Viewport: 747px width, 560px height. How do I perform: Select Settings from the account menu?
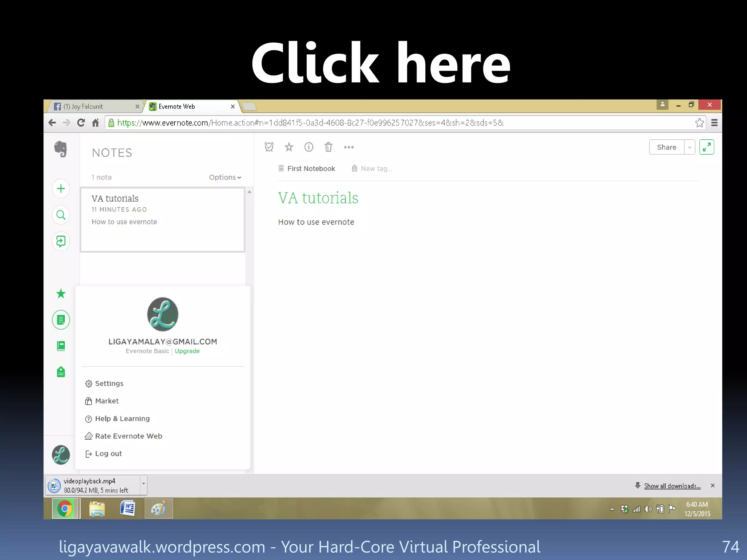[109, 384]
